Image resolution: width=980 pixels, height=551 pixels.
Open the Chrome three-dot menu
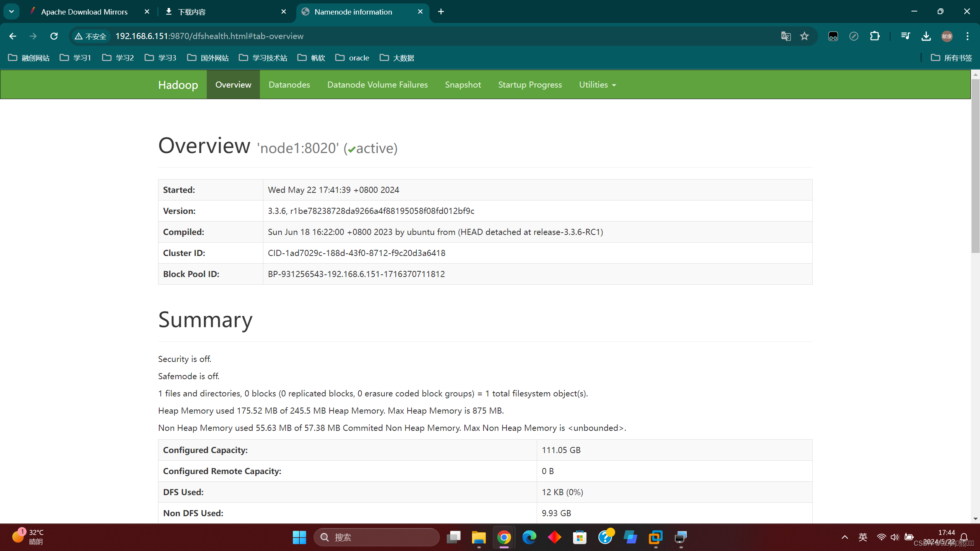coord(967,36)
